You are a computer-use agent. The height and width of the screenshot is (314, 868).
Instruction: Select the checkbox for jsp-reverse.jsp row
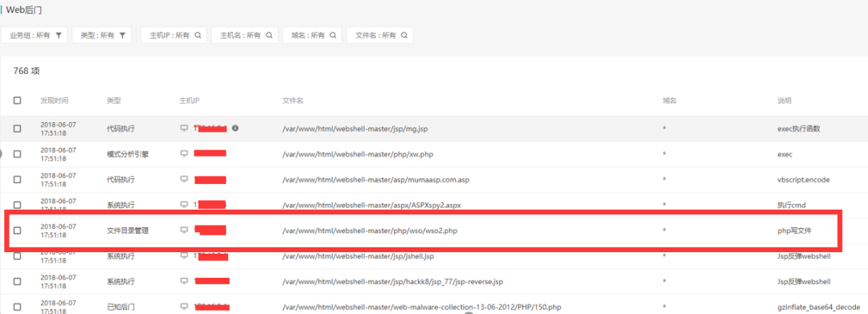17,281
